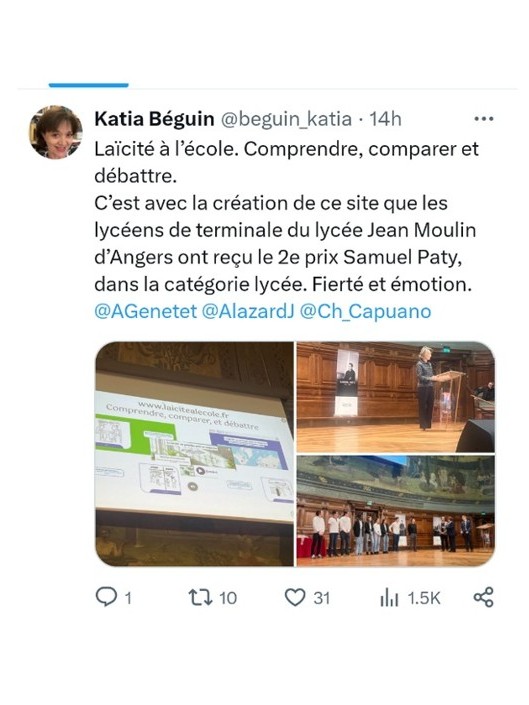The image size is (529, 705).
Task: Select the active tab with blue underline
Action: pyautogui.click(x=89, y=85)
